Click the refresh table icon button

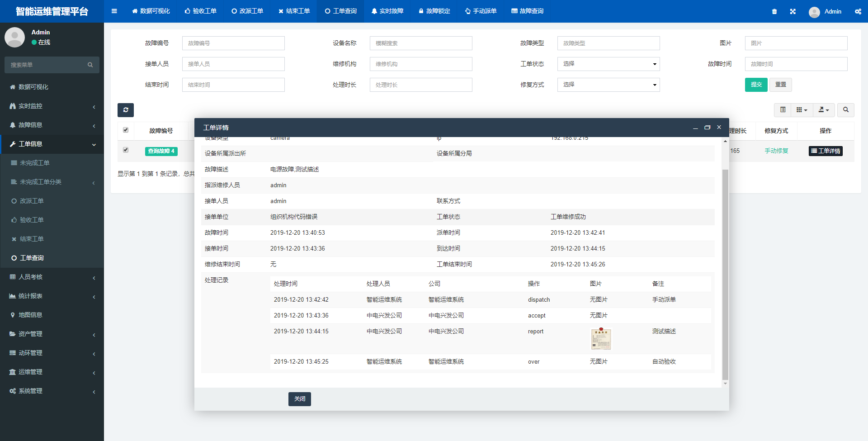[126, 110]
